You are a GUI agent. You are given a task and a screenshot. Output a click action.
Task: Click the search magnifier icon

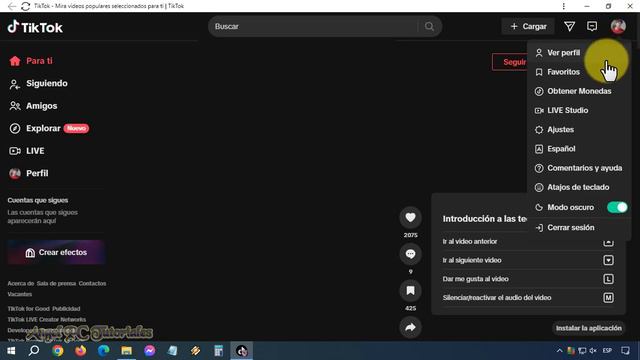429,27
